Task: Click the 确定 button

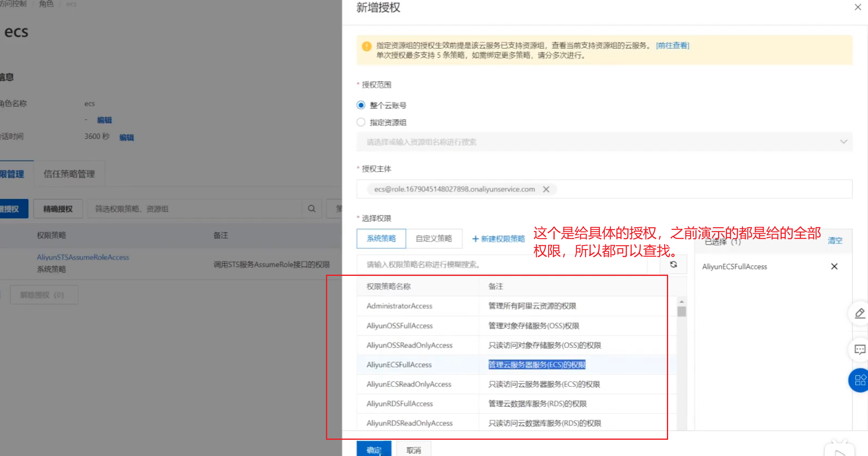Action: [374, 450]
